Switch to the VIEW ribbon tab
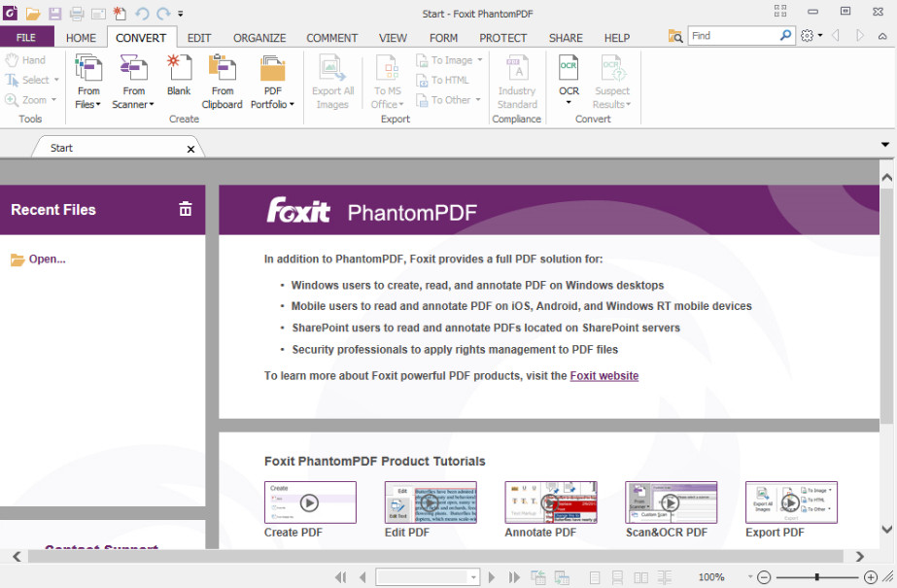897x588 pixels. [x=393, y=38]
